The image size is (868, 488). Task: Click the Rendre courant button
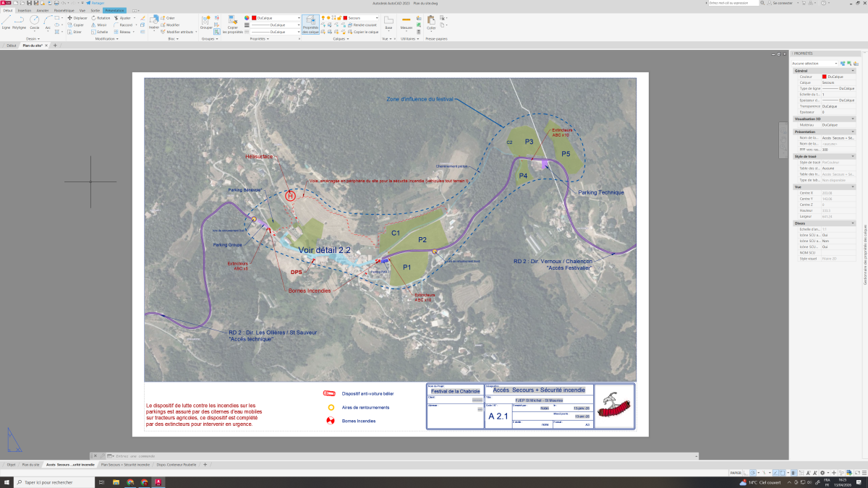[365, 25]
